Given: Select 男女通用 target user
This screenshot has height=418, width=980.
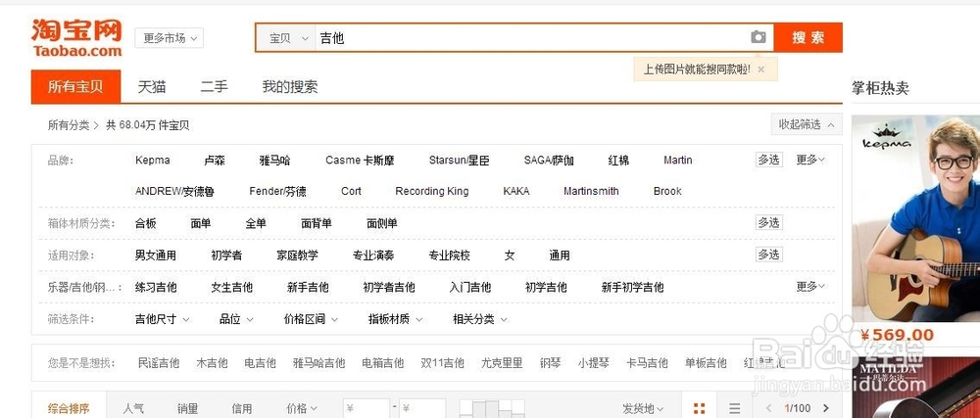Looking at the screenshot, I should [156, 255].
